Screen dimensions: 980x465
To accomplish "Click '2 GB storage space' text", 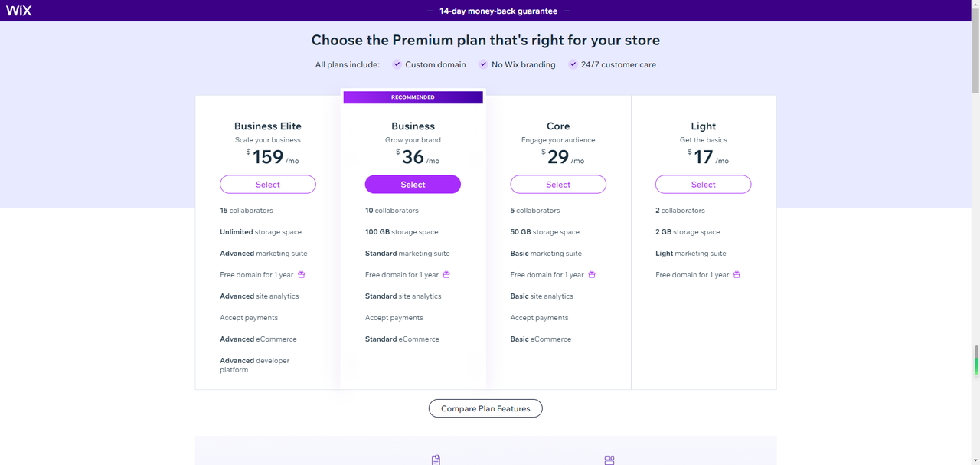I will (688, 232).
